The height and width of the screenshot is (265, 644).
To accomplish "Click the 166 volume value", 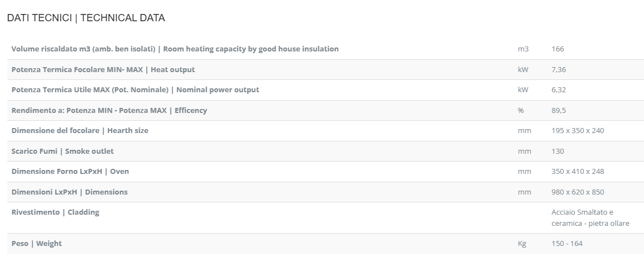I will pos(558,49).
